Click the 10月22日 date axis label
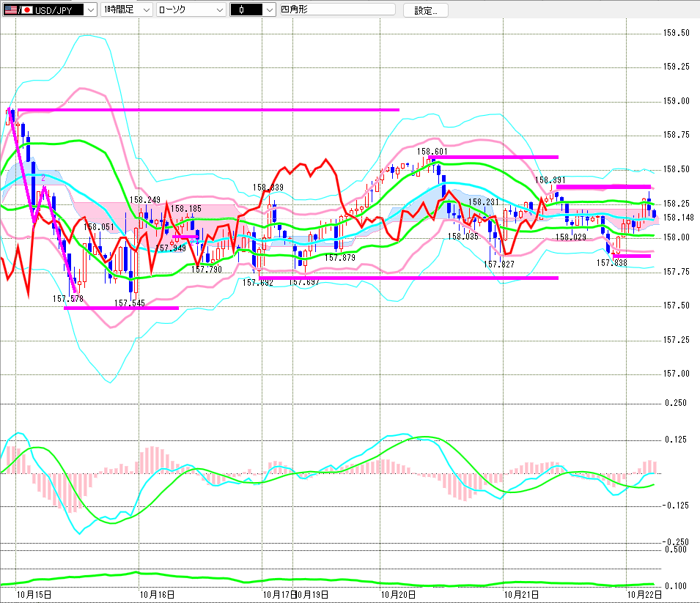This screenshot has height=603, width=700. 644,594
